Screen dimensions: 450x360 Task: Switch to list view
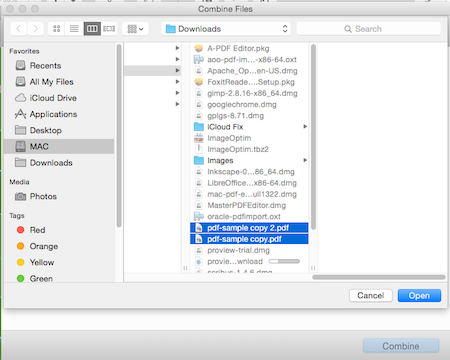(74, 29)
